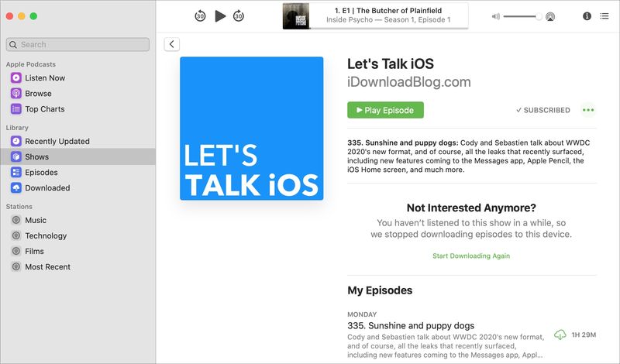This screenshot has width=620, height=364.
Task: Skip forward 30 seconds
Action: coord(239,16)
